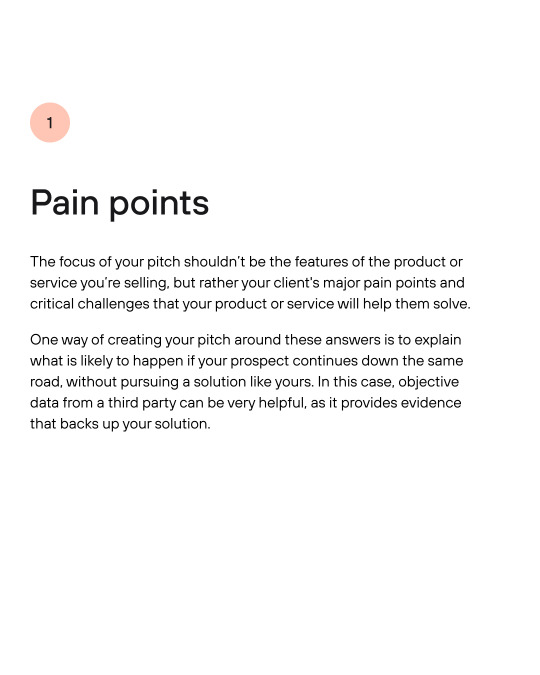
Task: Click the line starting 'One way of creating'
Action: point(245,340)
